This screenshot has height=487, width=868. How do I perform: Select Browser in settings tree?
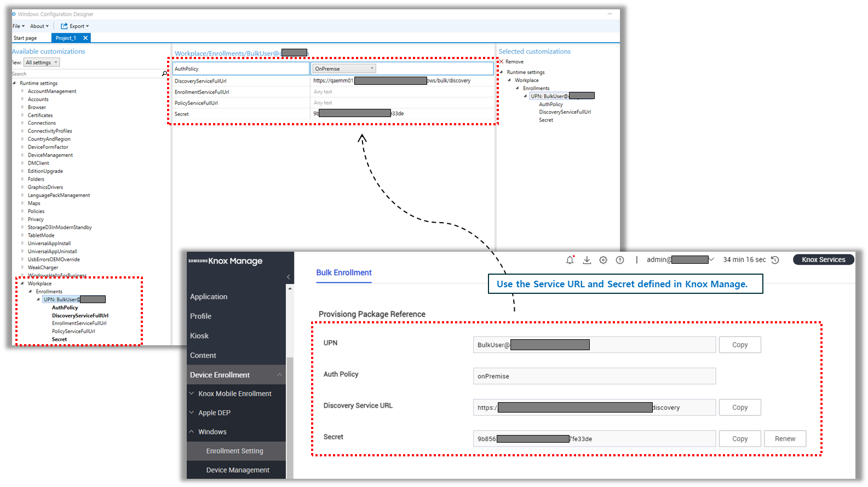click(37, 107)
